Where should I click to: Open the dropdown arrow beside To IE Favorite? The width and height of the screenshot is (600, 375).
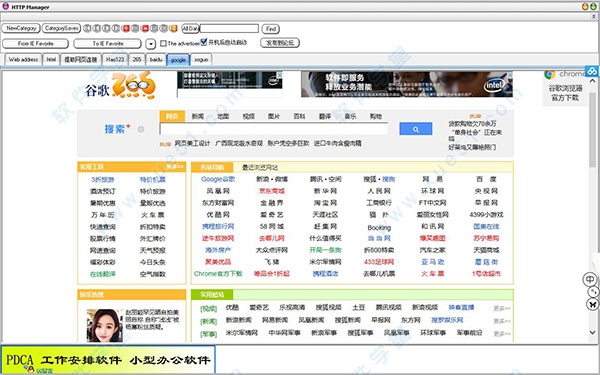coord(151,44)
